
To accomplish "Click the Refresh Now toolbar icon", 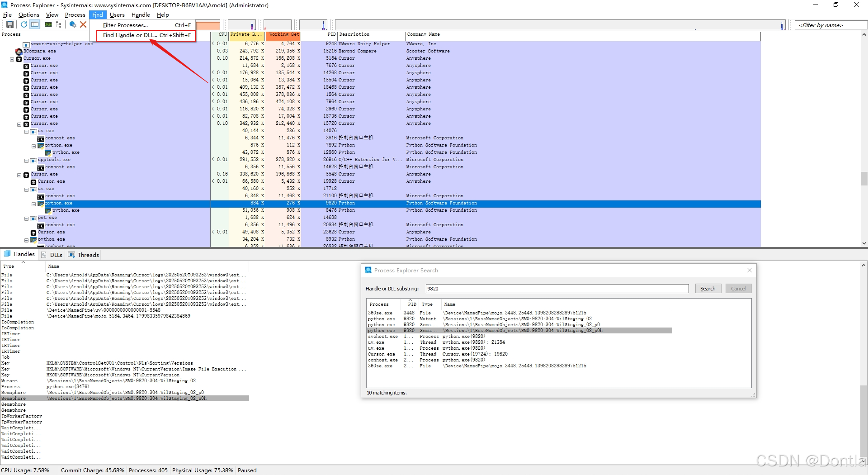I will pos(24,24).
